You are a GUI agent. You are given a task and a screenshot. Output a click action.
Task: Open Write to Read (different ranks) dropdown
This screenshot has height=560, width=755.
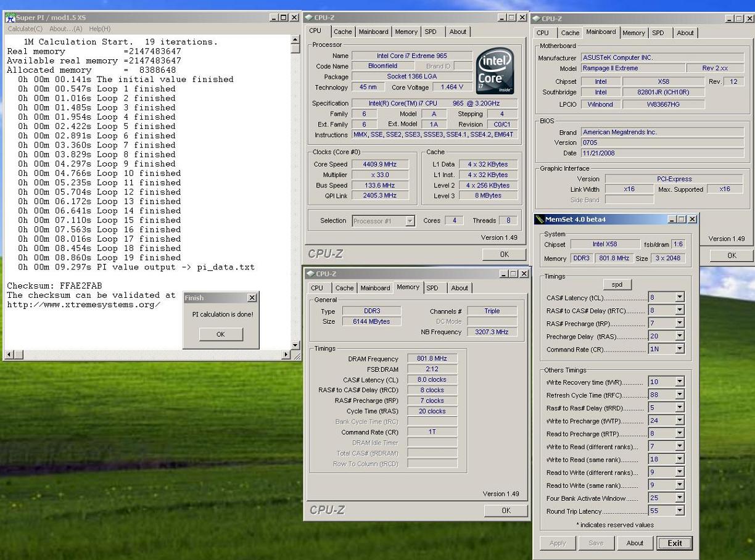point(680,446)
